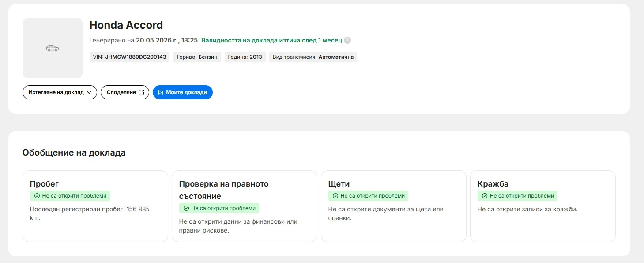
Task: Click the chevron arrow of Изтегляне на доклад
Action: (x=89, y=92)
